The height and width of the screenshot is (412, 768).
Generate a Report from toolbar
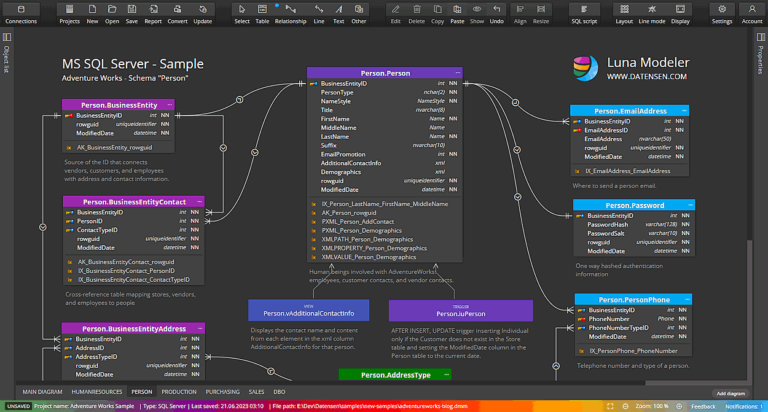pyautogui.click(x=153, y=12)
